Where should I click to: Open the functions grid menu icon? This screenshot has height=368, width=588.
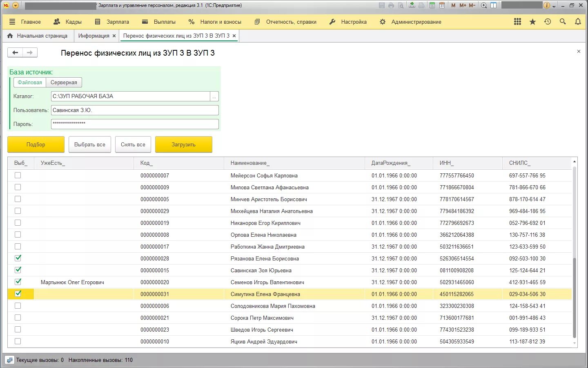517,22
